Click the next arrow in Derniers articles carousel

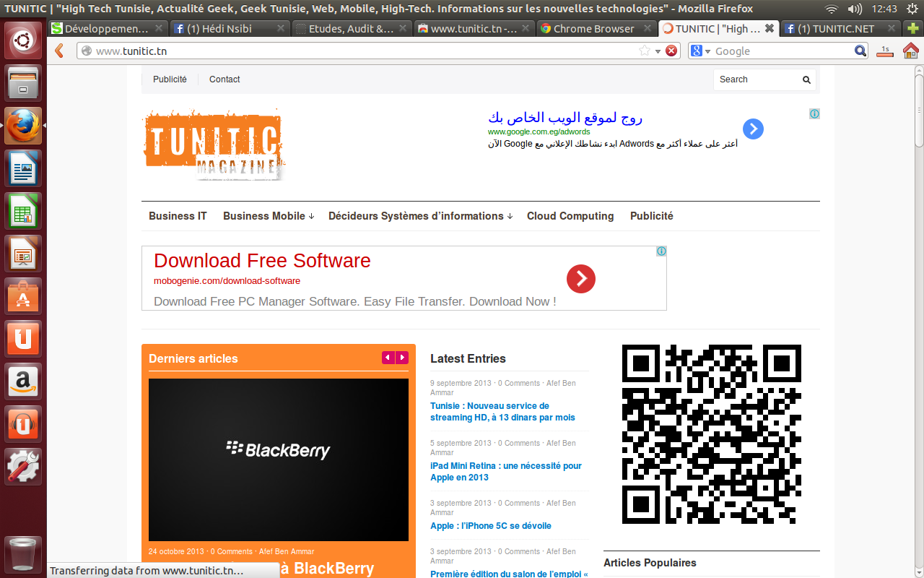pyautogui.click(x=402, y=357)
